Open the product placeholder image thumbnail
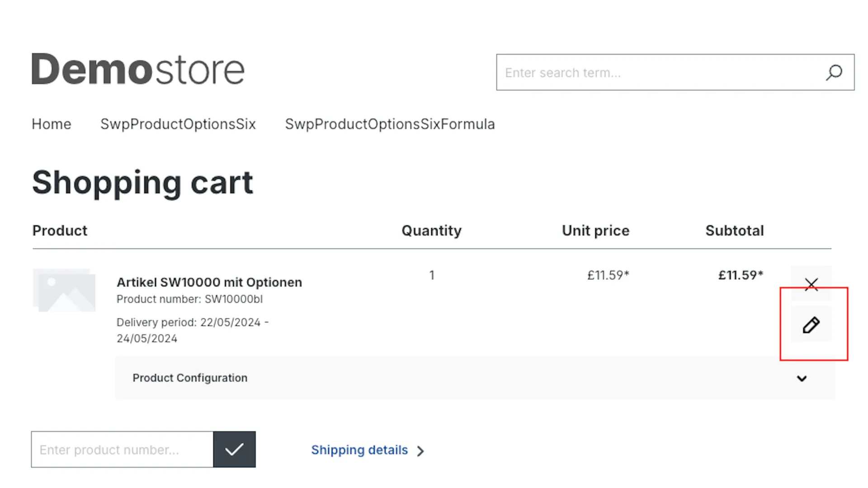The height and width of the screenshot is (488, 868). 64,291
